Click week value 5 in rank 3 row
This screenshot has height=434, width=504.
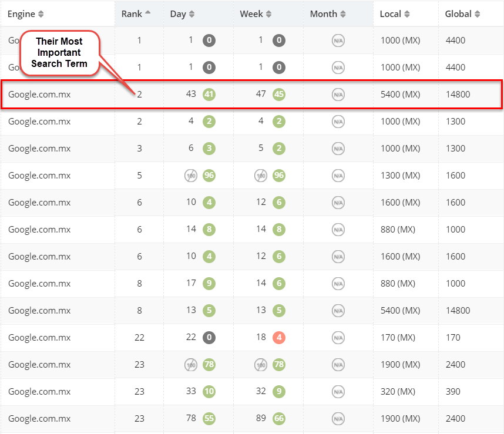pos(261,148)
